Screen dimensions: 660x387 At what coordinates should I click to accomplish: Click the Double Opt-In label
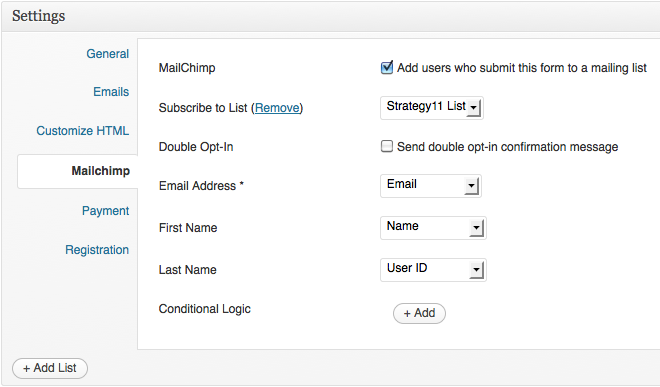point(196,147)
